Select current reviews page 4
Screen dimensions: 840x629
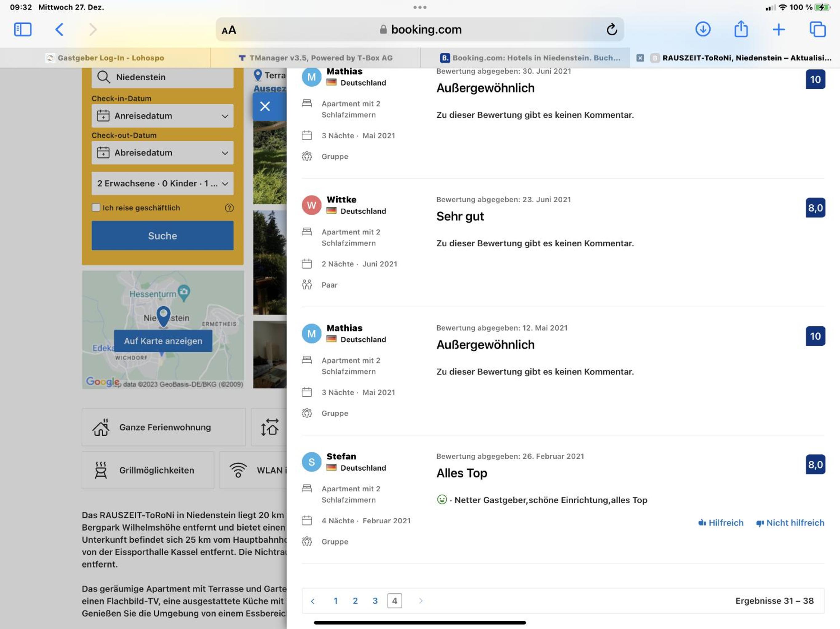pos(394,601)
